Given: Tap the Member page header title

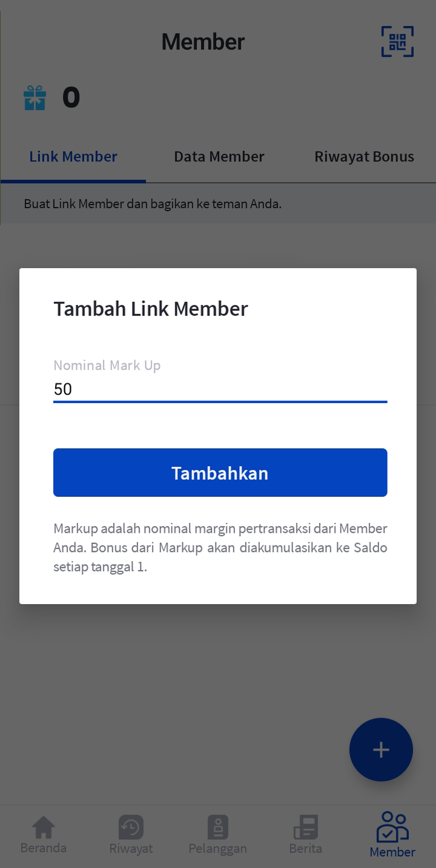Looking at the screenshot, I should pyautogui.click(x=203, y=42).
